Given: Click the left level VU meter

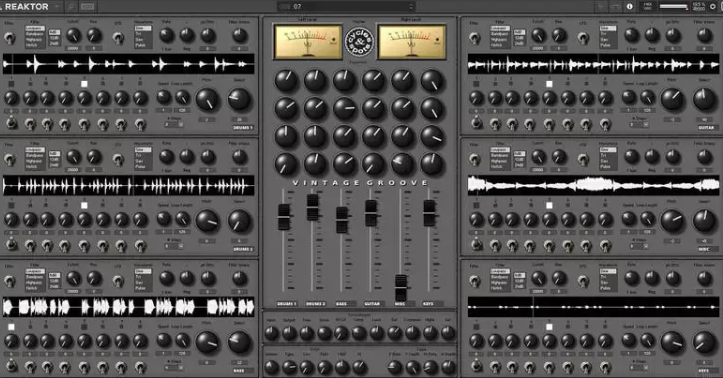Looking at the screenshot, I should [308, 42].
